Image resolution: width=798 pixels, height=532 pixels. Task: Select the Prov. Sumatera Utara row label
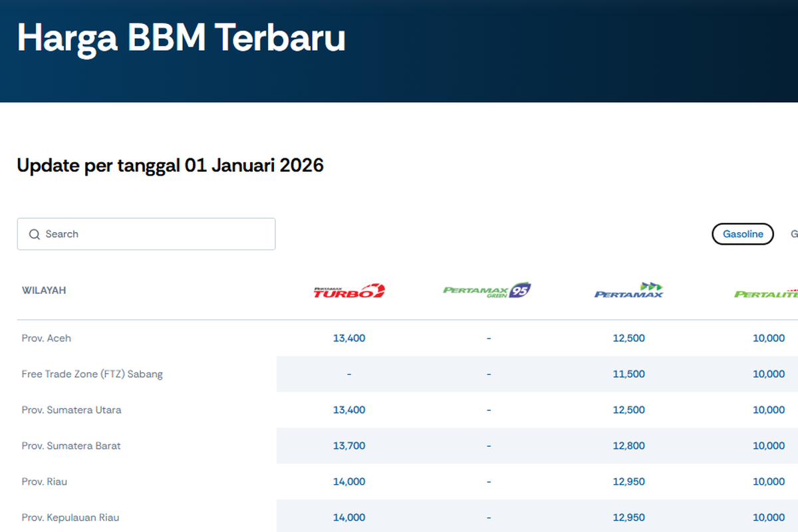(72, 410)
